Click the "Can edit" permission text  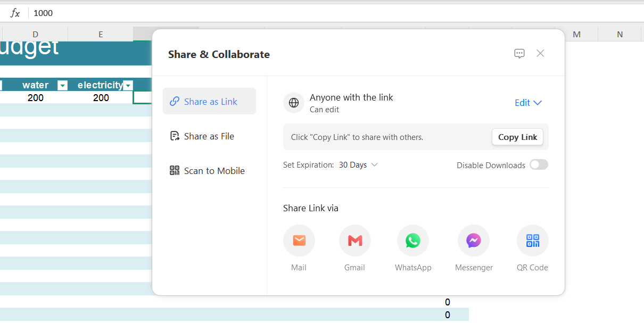pyautogui.click(x=324, y=110)
